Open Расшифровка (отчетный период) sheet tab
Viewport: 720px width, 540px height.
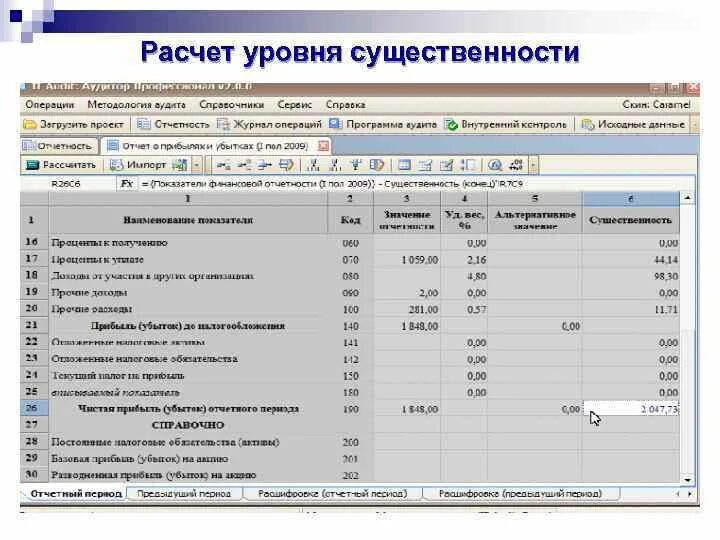pyautogui.click(x=332, y=494)
